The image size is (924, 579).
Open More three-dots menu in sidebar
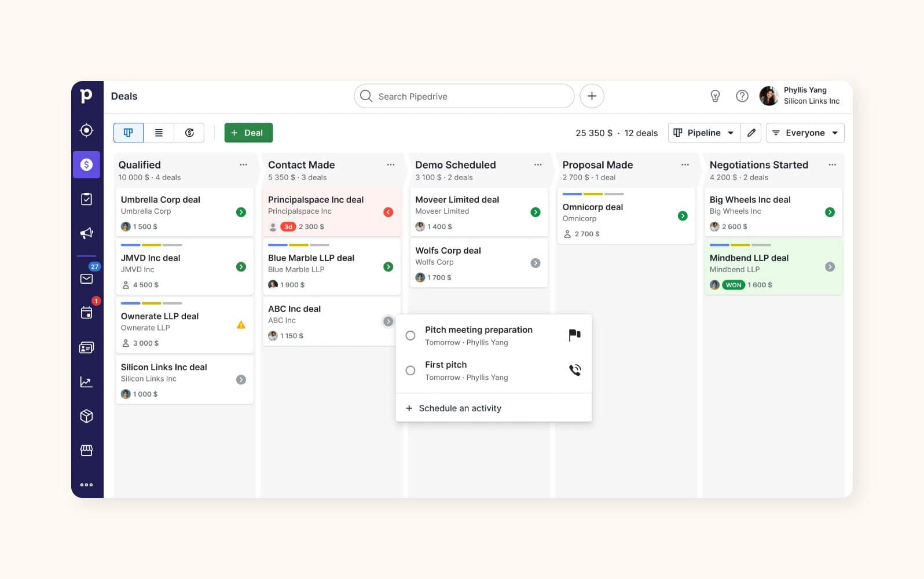coord(86,485)
